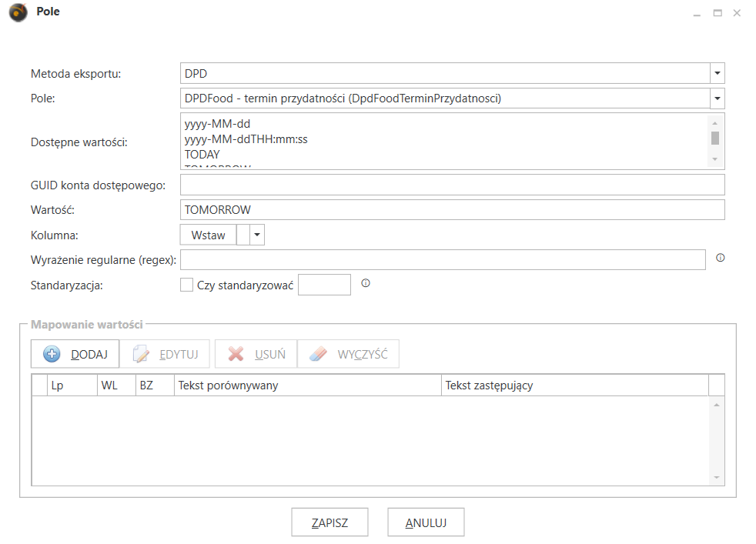This screenshot has width=756, height=544.
Task: Click the info icon next to standardization box
Action: point(366,283)
